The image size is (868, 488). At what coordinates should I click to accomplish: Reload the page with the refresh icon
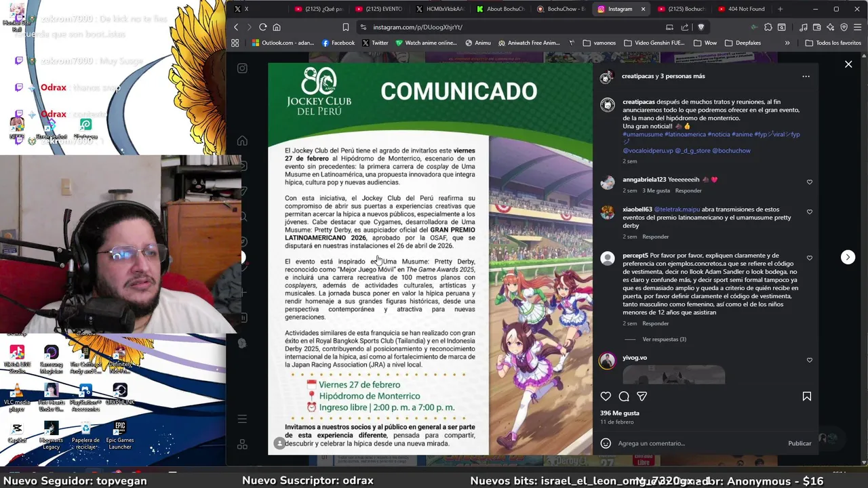click(x=262, y=27)
